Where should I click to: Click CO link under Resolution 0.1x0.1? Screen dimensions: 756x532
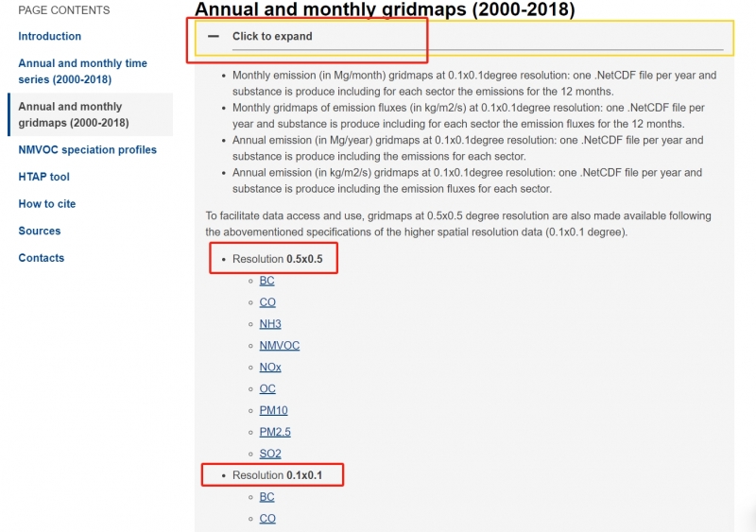pyautogui.click(x=267, y=518)
